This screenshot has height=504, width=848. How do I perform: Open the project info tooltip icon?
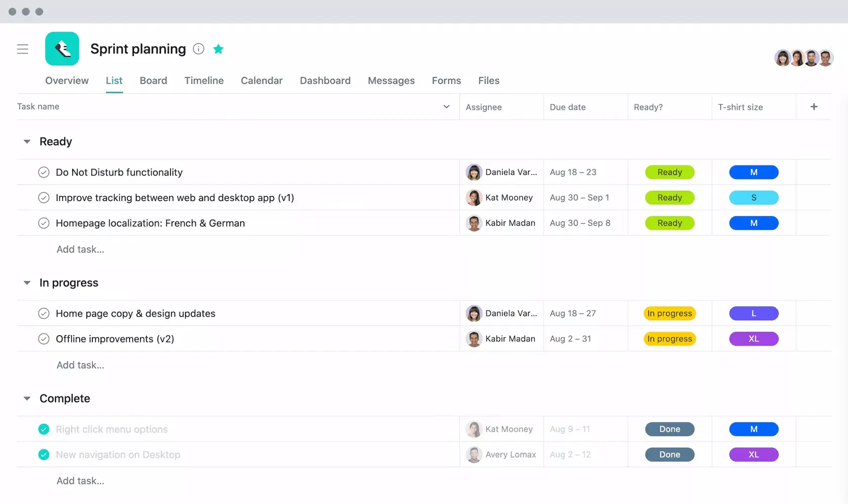click(198, 49)
